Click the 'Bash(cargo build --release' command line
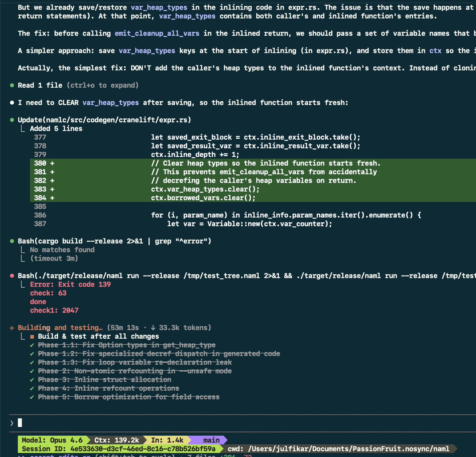Screen dimensions: 476x457 point(115,241)
